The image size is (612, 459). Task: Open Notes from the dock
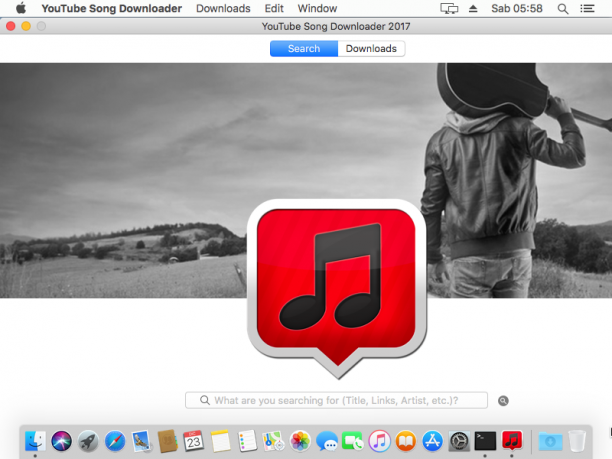tap(221, 441)
